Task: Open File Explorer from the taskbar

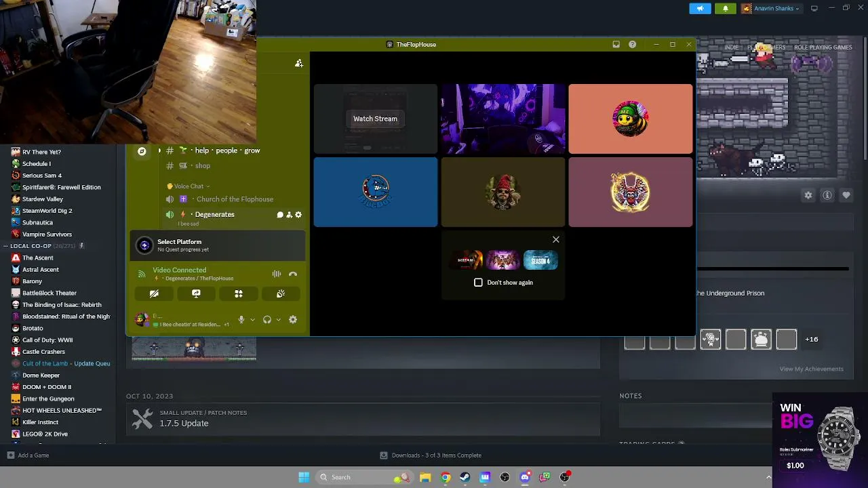Action: (x=425, y=477)
